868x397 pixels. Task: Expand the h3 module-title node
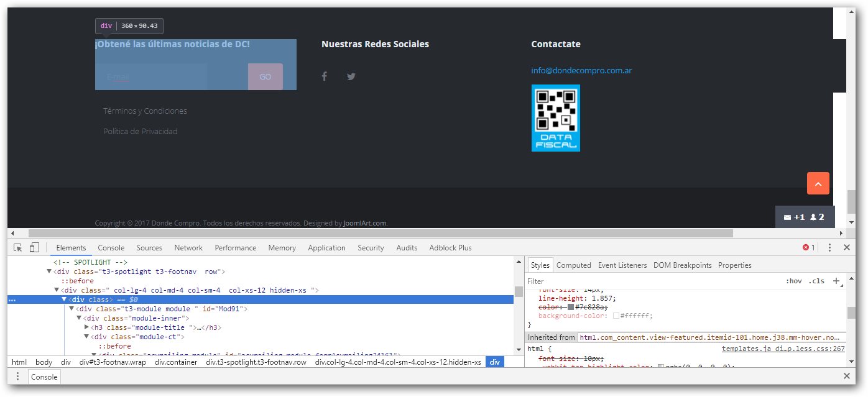[x=87, y=327]
